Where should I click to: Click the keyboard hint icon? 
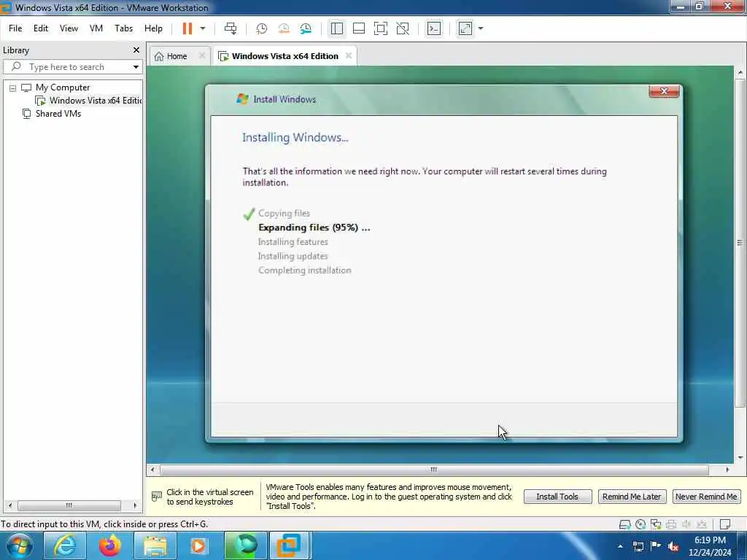point(156,497)
